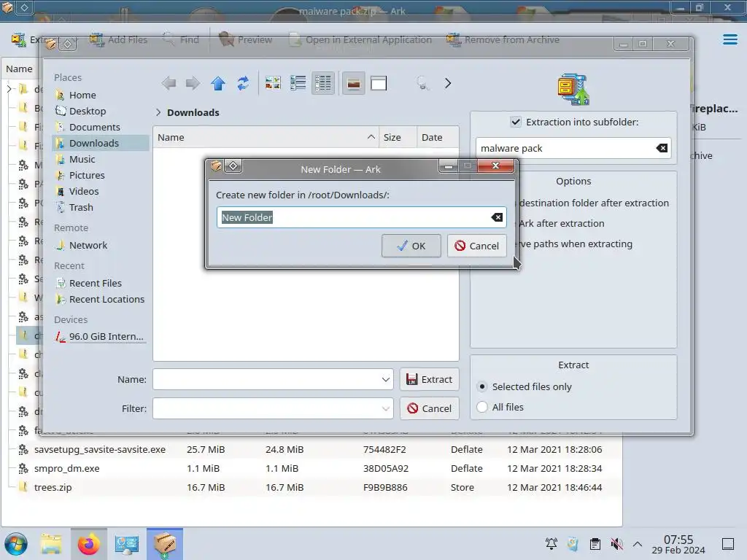This screenshot has width=747, height=560.
Task: Click OK in New Folder dialog
Action: [x=411, y=246]
